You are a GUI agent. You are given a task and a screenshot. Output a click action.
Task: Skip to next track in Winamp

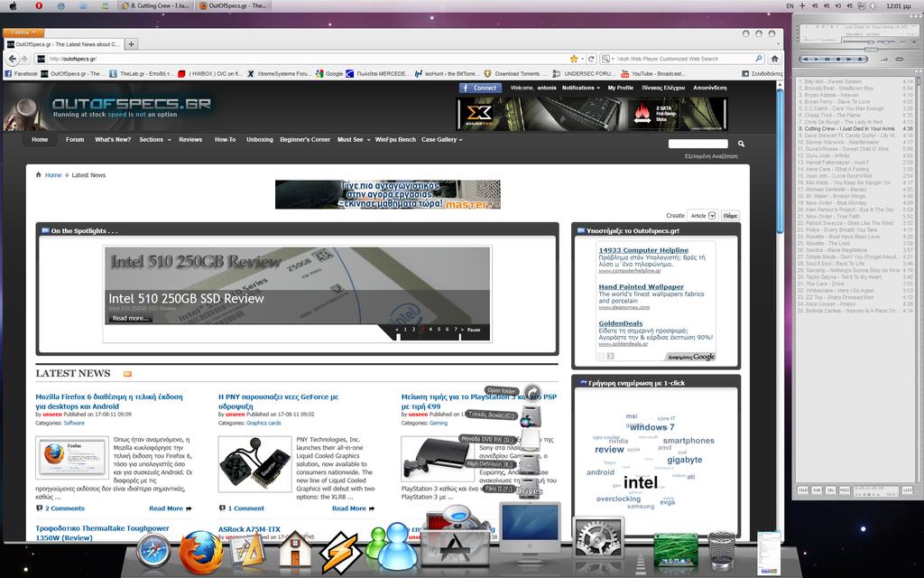click(x=849, y=60)
